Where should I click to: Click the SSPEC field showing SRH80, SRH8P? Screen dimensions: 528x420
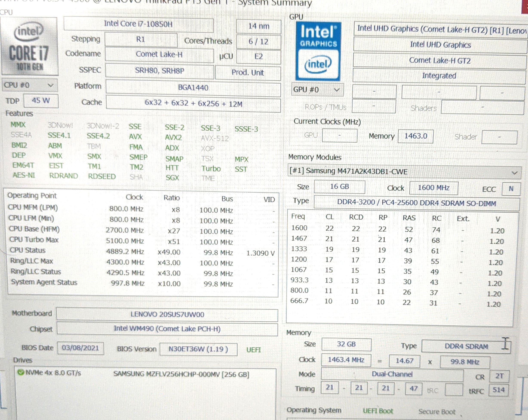(160, 71)
